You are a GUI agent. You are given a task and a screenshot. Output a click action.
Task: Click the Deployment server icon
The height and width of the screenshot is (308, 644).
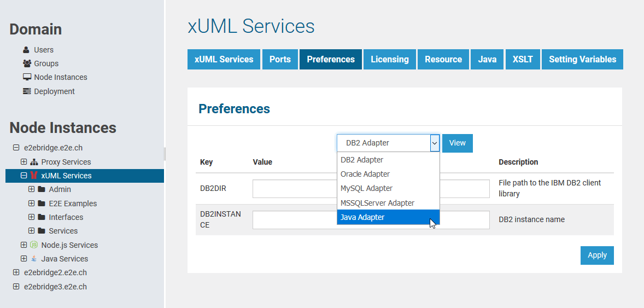(27, 91)
